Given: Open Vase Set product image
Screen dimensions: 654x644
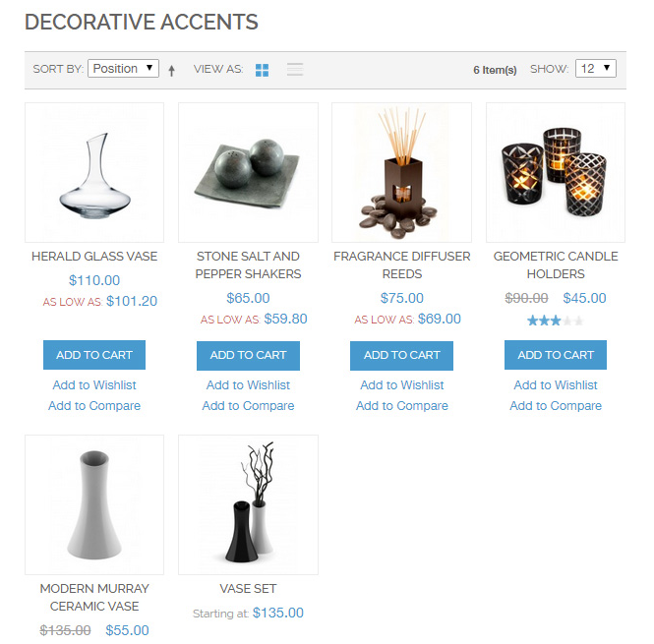Looking at the screenshot, I should pos(248,504).
